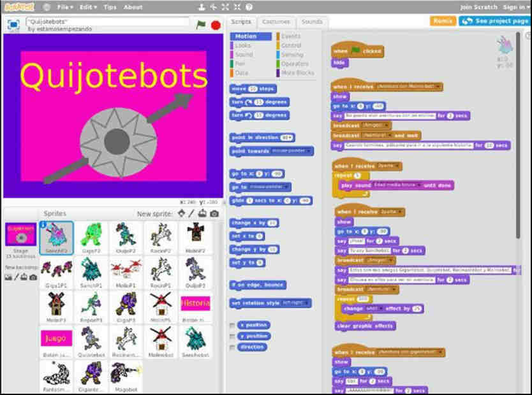Image resolution: width=532 pixels, height=395 pixels.
Task: Paint a new sprite with brush icon
Action: tap(192, 213)
